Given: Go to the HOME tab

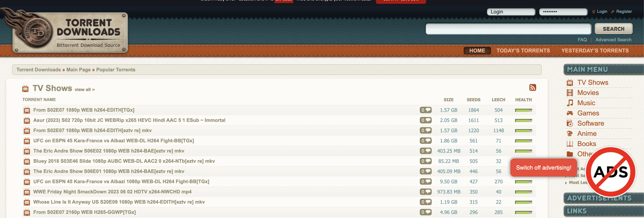Looking at the screenshot, I should 477,51.
